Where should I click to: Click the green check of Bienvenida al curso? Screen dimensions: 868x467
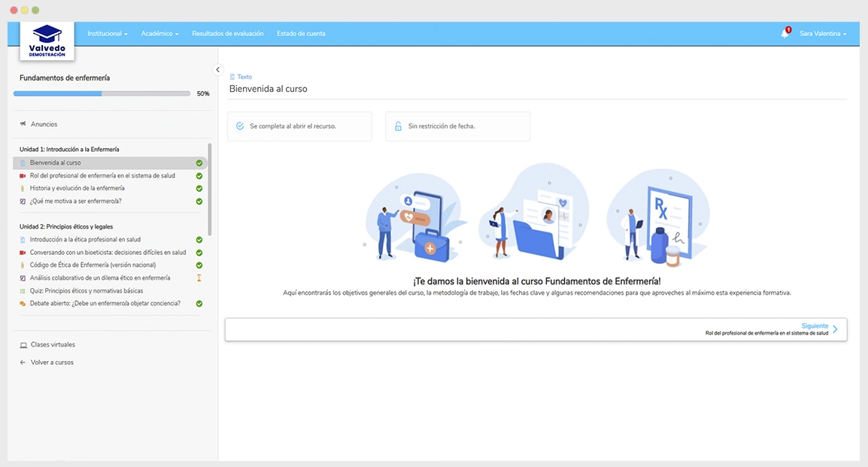(x=199, y=163)
